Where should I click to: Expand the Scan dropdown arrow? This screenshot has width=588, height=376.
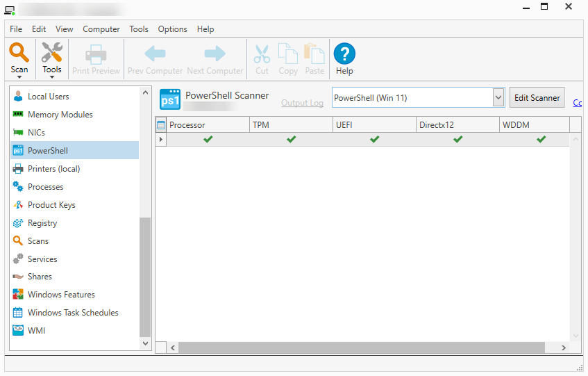(x=19, y=77)
